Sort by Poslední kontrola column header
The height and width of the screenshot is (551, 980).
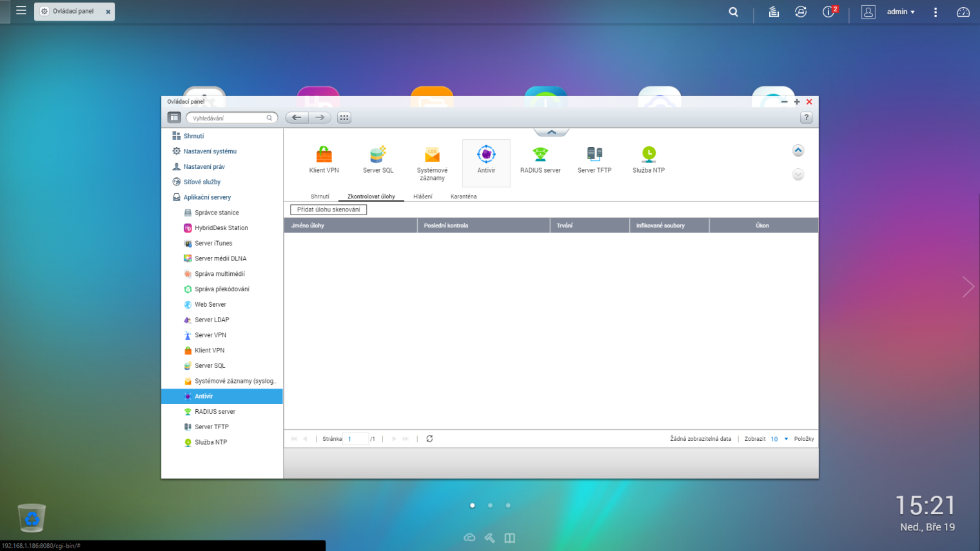(484, 226)
